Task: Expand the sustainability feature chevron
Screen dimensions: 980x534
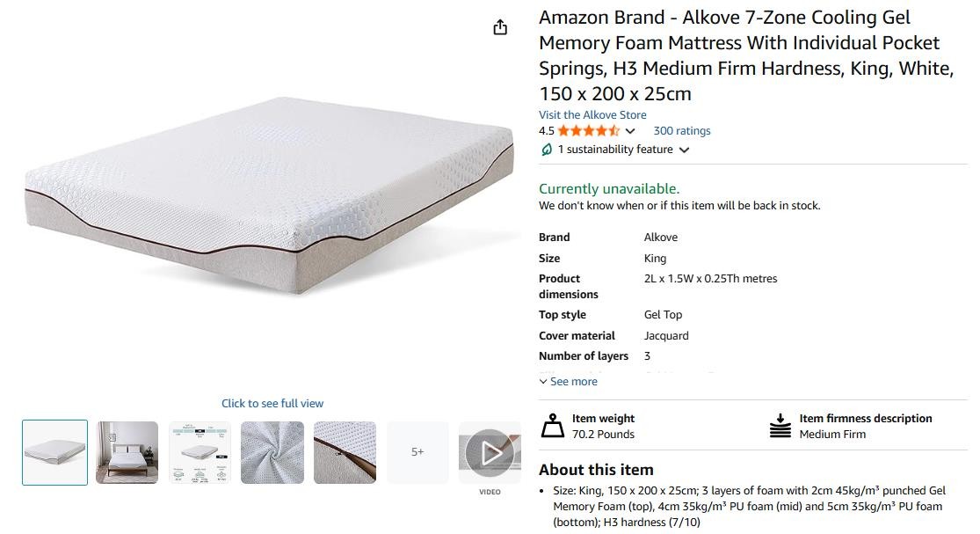Action: [x=685, y=150]
